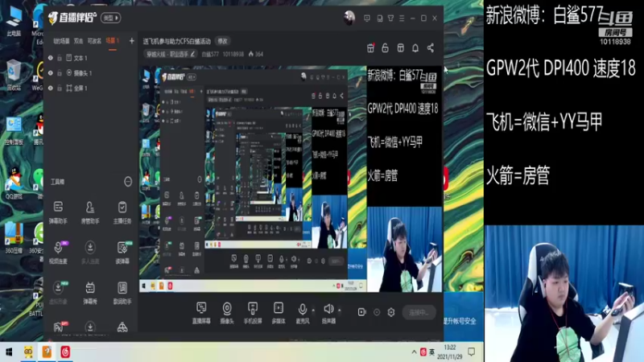This screenshot has height=362, width=644.
Task: Expand the microphone volume arrow
Action: tap(313, 311)
